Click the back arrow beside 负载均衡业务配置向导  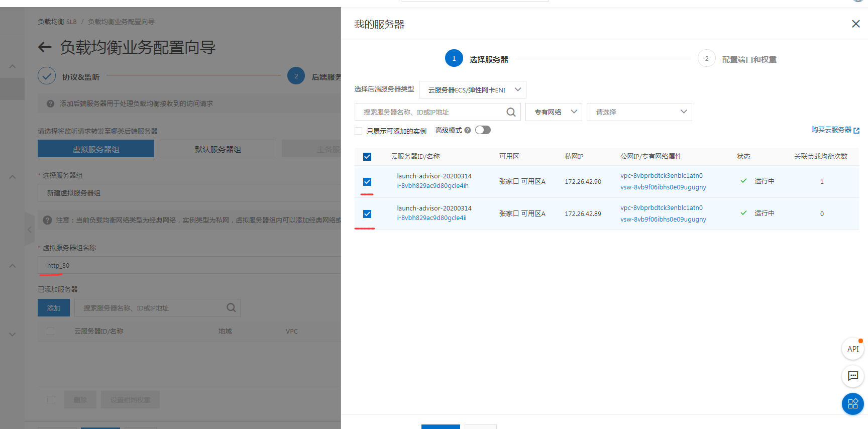45,48
